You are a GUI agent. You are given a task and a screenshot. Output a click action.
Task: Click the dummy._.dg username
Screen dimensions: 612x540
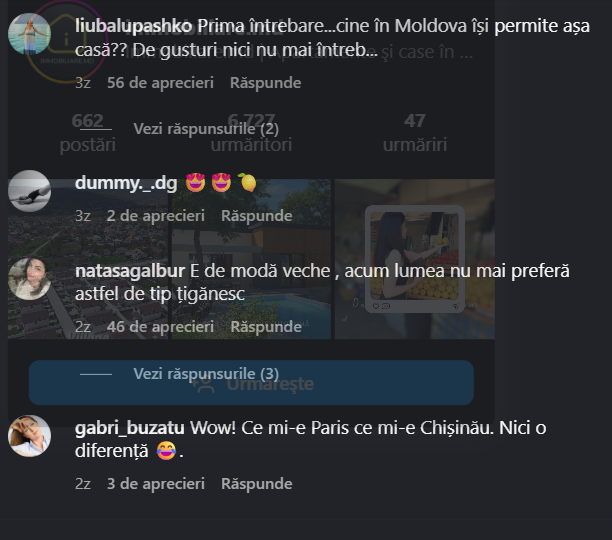coord(126,183)
